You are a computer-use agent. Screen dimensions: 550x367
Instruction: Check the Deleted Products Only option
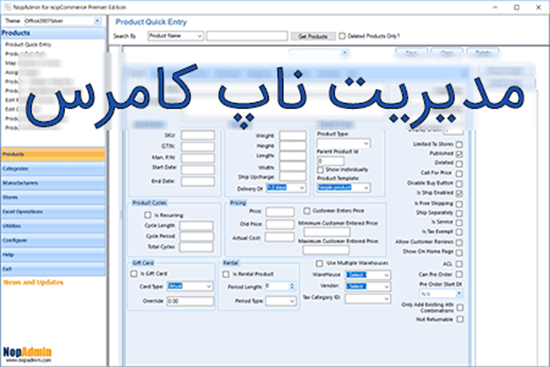[x=342, y=36]
